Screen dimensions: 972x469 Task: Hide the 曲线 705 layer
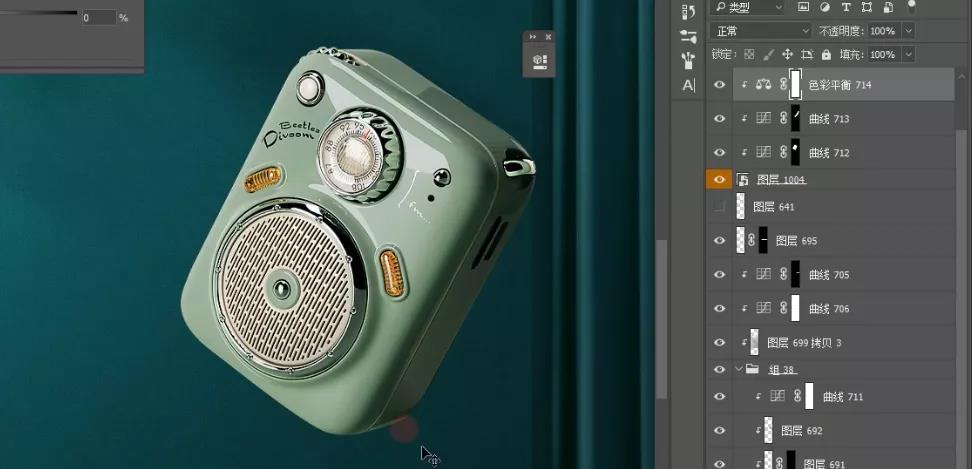coord(720,274)
